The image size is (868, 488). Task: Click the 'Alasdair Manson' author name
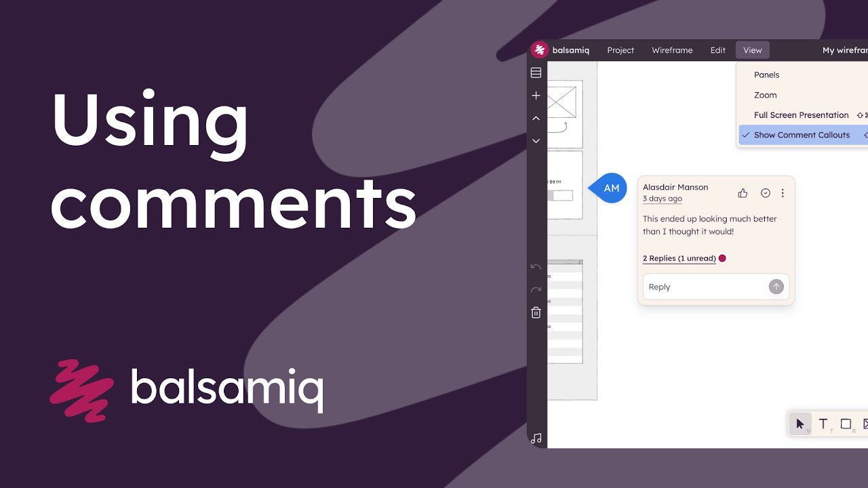(x=675, y=187)
